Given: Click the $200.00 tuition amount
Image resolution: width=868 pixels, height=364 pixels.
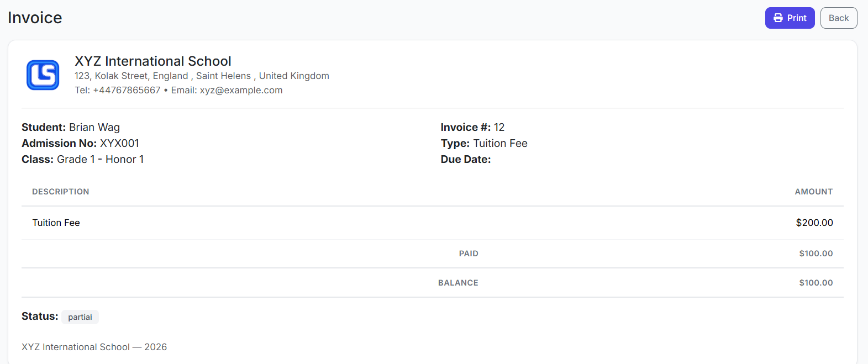Looking at the screenshot, I should coord(814,223).
